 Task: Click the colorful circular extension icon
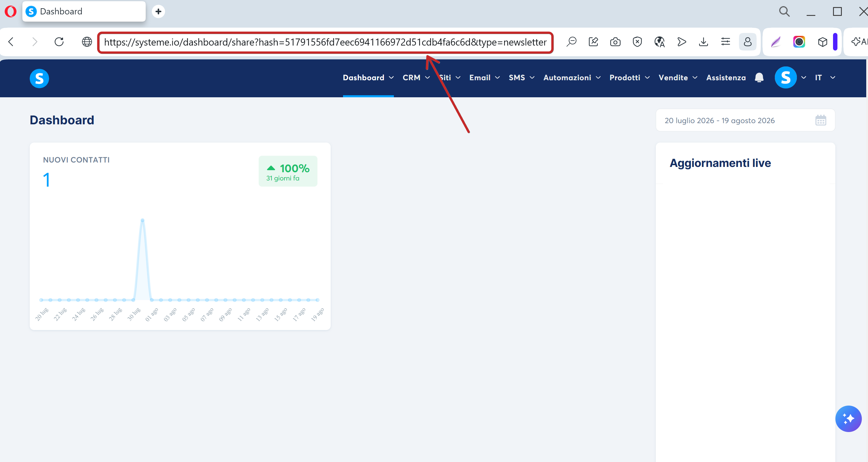tap(799, 42)
